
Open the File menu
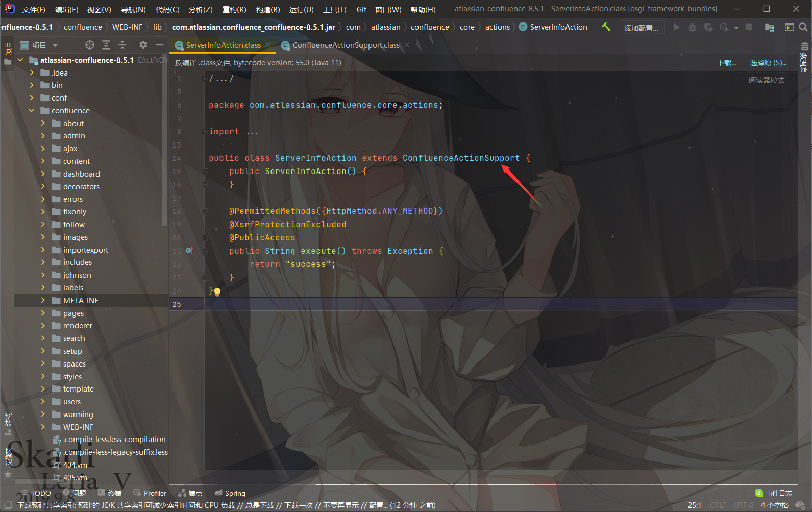34,9
